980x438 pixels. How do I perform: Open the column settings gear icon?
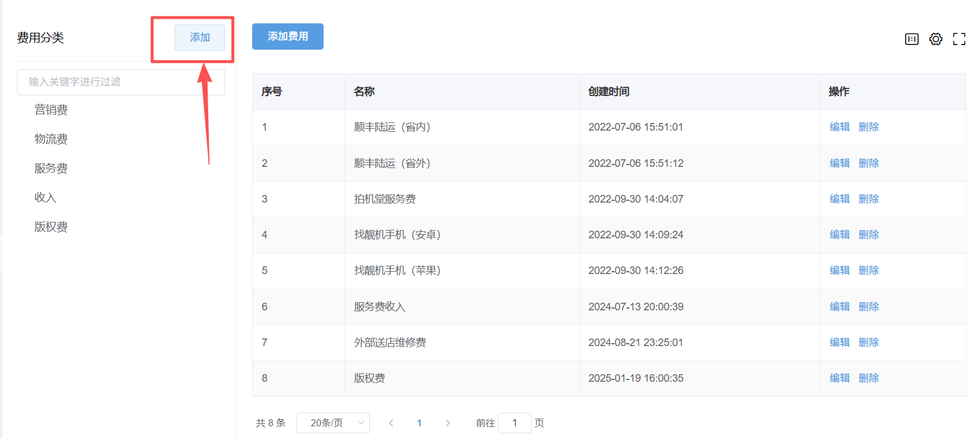[936, 39]
